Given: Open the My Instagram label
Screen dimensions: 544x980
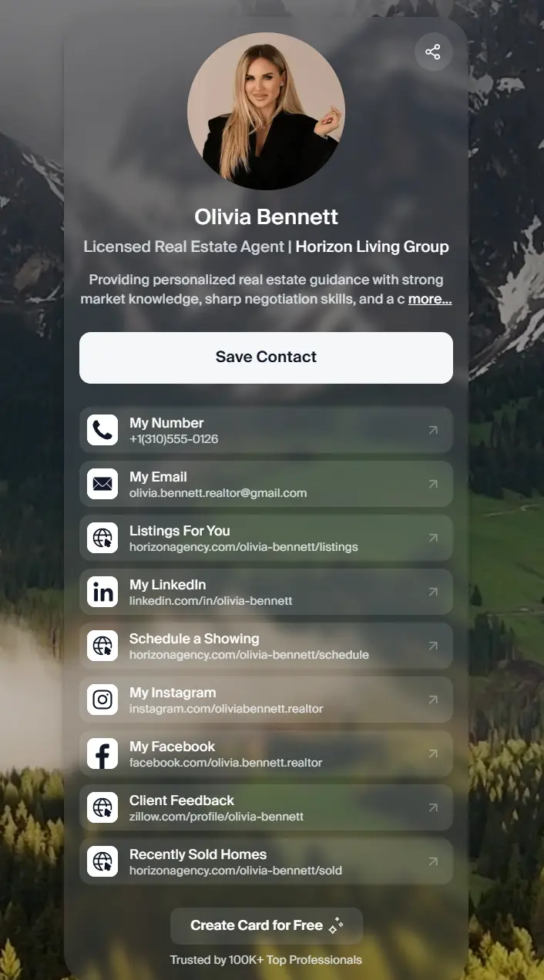Looking at the screenshot, I should [x=173, y=693].
